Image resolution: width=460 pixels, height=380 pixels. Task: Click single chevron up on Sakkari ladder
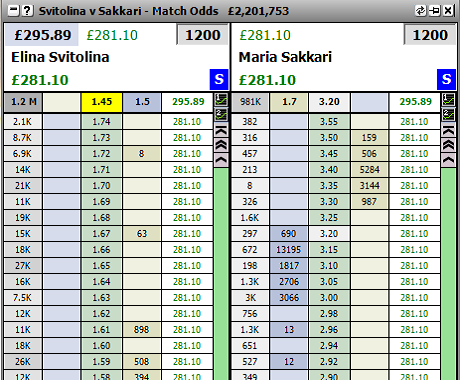pos(449,160)
